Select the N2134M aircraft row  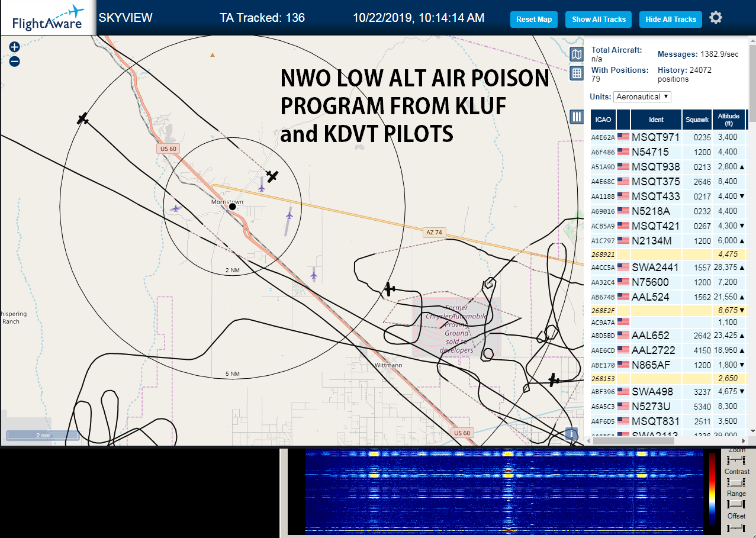point(669,241)
